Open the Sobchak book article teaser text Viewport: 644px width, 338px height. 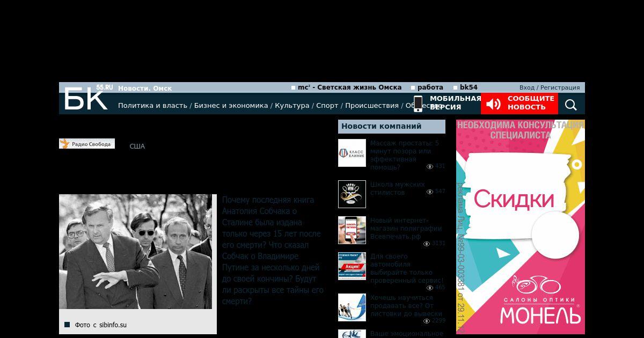[x=273, y=251]
